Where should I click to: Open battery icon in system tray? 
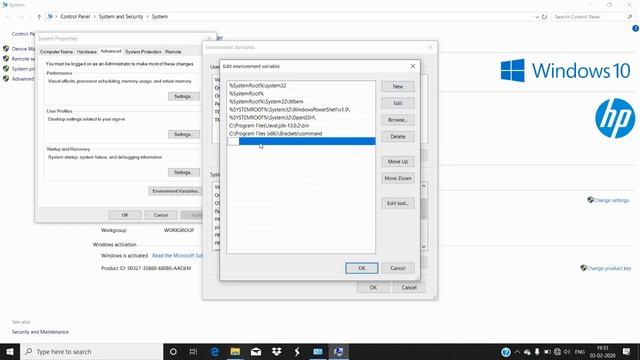(547, 352)
